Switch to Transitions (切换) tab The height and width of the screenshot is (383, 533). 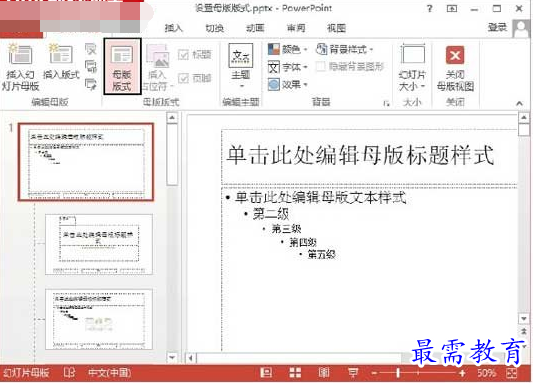214,28
